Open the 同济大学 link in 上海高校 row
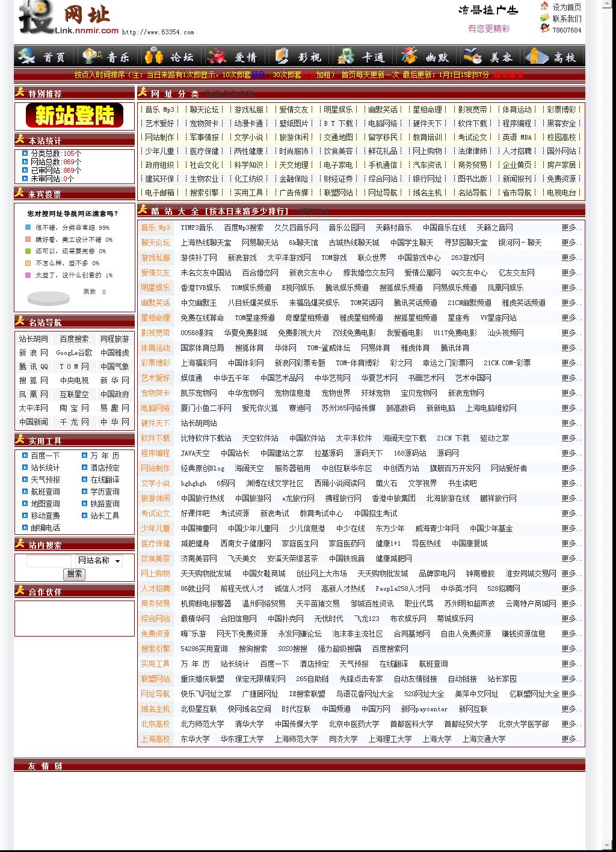This screenshot has width=616, height=852. 343,739
